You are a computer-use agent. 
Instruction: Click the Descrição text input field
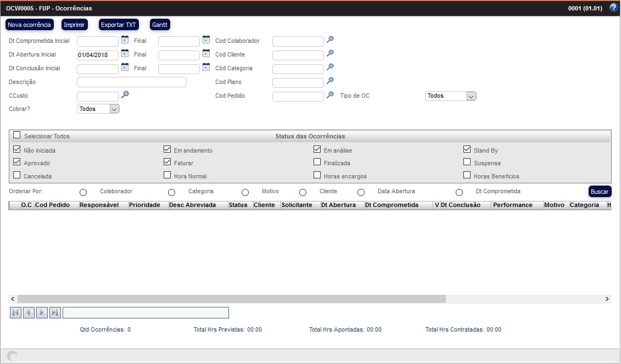click(x=132, y=82)
